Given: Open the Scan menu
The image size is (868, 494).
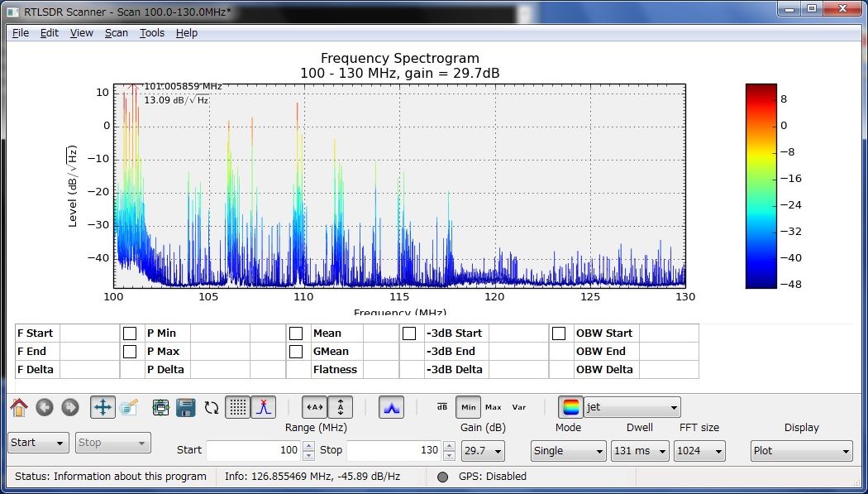Looking at the screenshot, I should 116,32.
